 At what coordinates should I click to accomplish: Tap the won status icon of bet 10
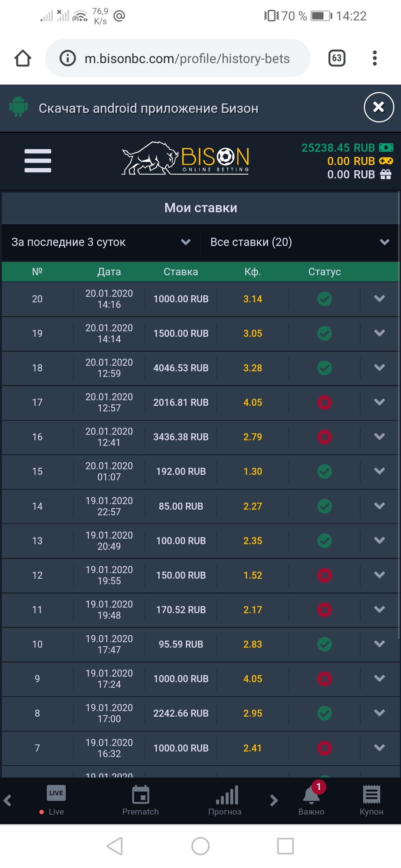325,644
